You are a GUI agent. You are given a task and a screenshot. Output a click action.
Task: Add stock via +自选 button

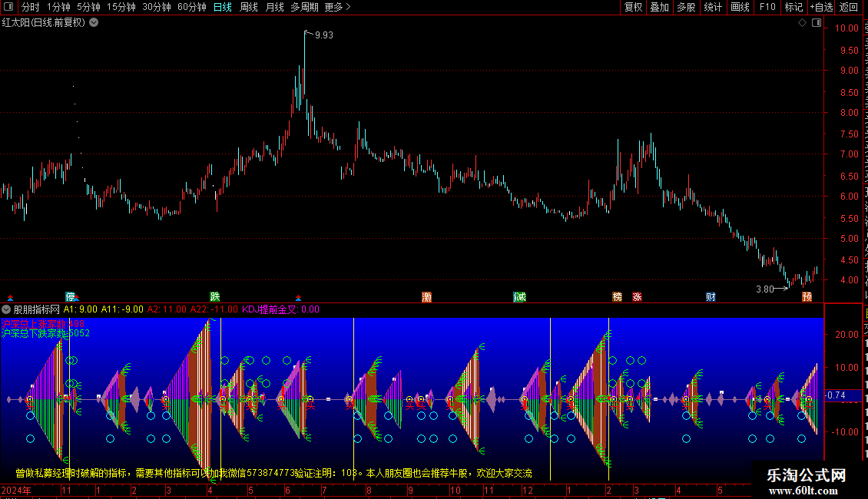[821, 7]
